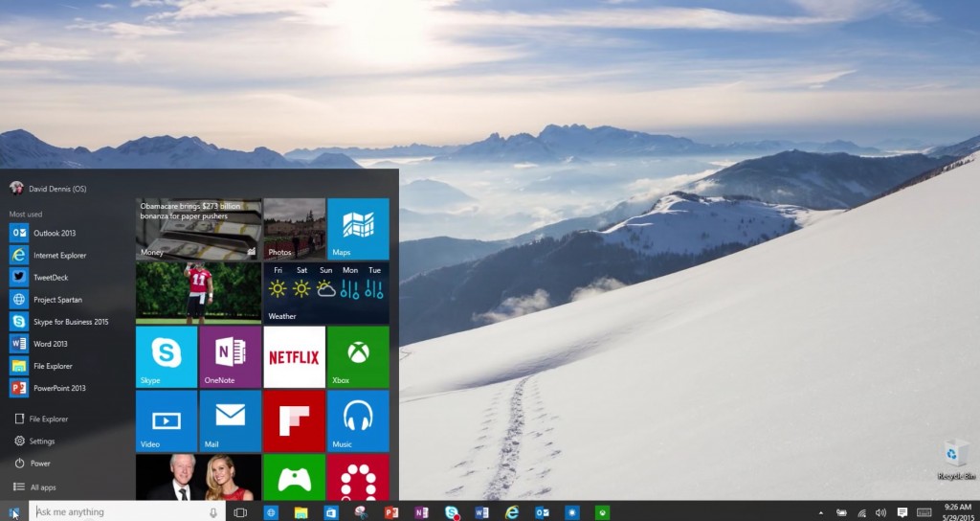The width and height of the screenshot is (980, 521).
Task: Show All apps in the Start menu
Action: click(35, 487)
